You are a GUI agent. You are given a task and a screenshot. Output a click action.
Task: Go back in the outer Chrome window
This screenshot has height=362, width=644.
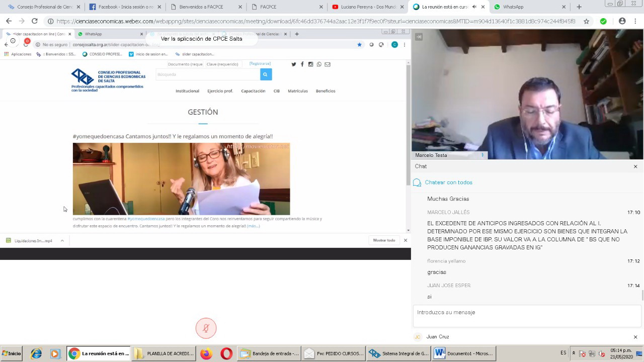pyautogui.click(x=9, y=21)
